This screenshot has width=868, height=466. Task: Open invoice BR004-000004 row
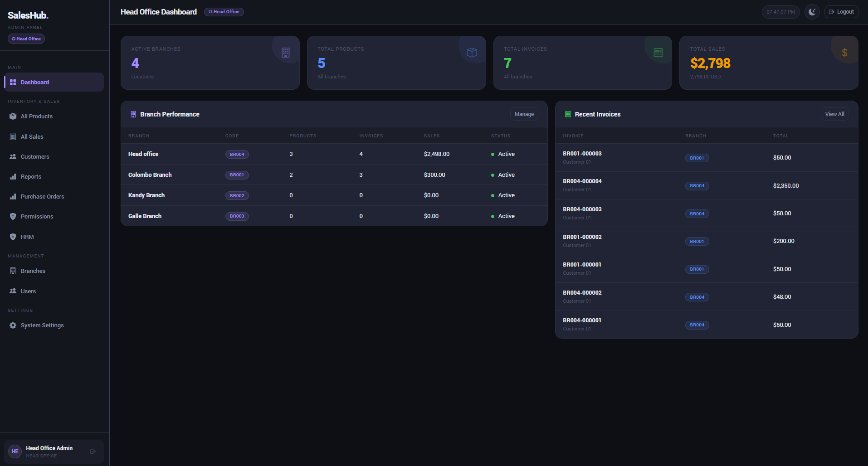tap(707, 185)
